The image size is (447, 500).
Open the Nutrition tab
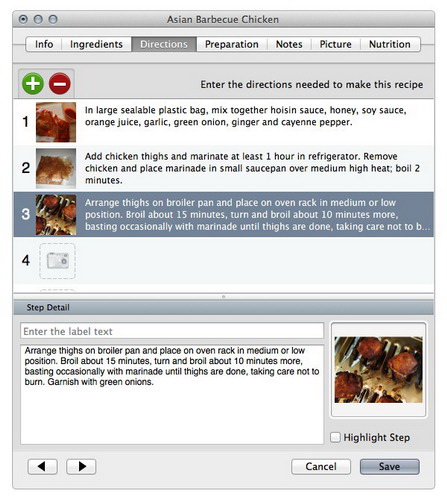(390, 44)
